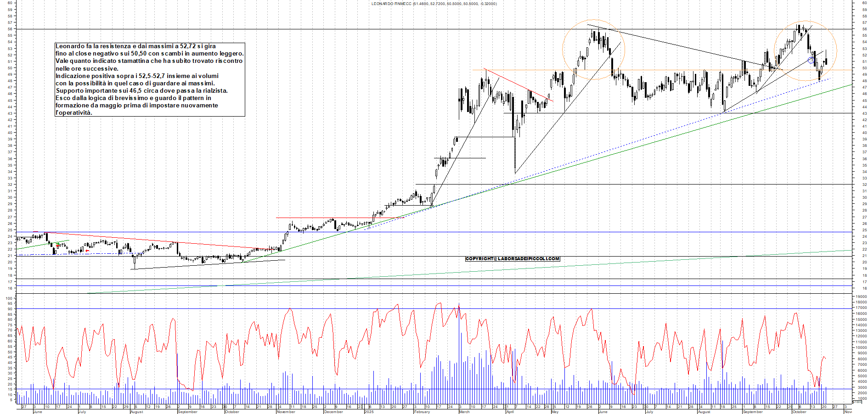
Task: Click the November label on the time axis
Action: (x=286, y=412)
